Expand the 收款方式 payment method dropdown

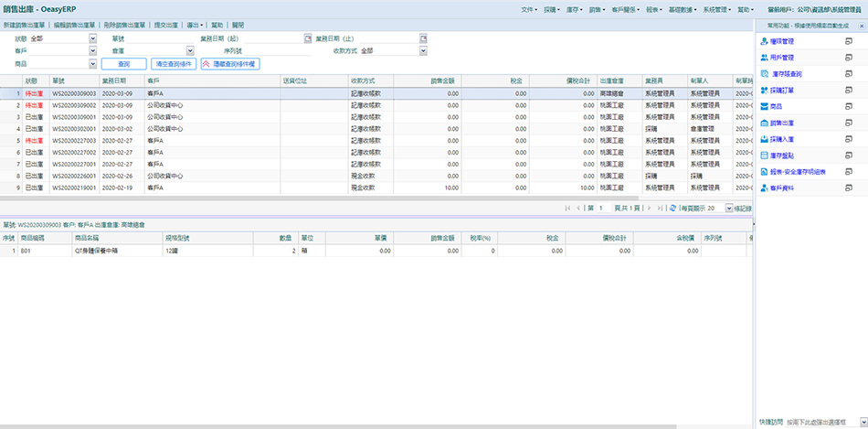click(424, 51)
